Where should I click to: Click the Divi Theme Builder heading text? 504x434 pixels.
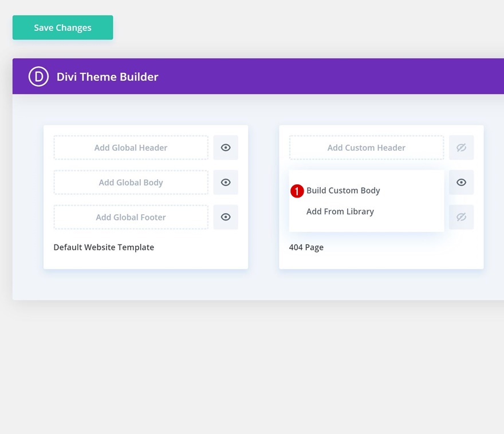(x=107, y=77)
